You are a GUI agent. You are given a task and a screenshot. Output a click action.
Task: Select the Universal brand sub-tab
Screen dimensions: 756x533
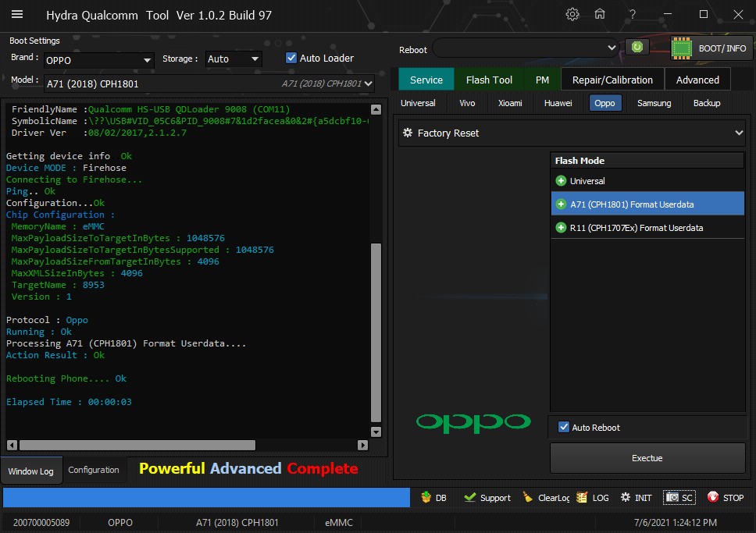pos(418,103)
